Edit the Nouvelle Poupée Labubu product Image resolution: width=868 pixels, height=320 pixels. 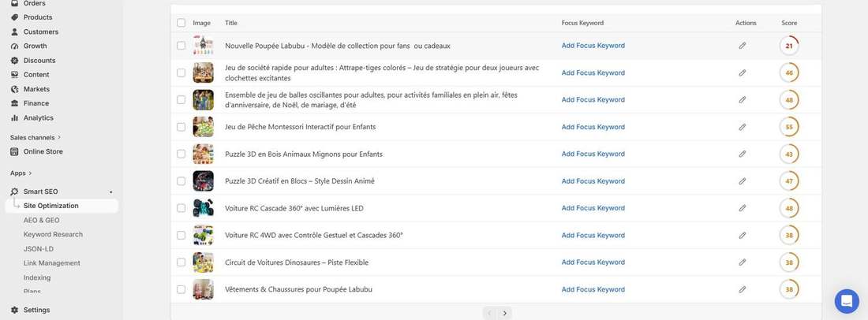pyautogui.click(x=743, y=45)
